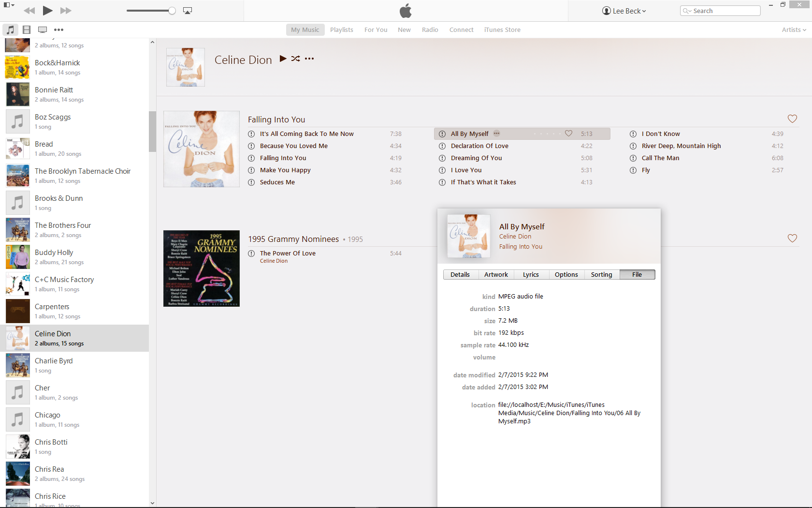Click the Play button in the top toolbar

point(47,10)
